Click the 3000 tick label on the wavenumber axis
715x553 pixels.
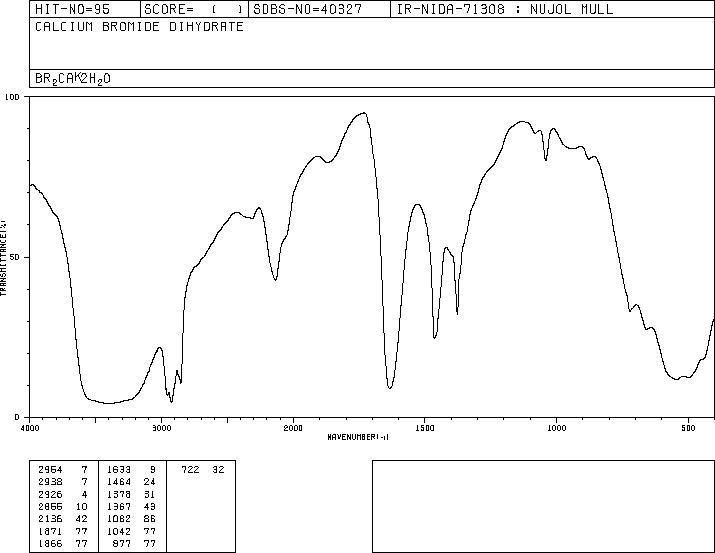(x=161, y=428)
